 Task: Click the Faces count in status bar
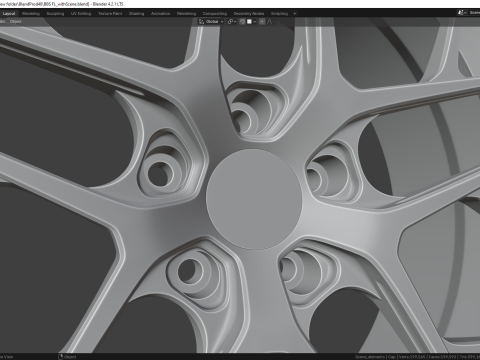[442, 357]
